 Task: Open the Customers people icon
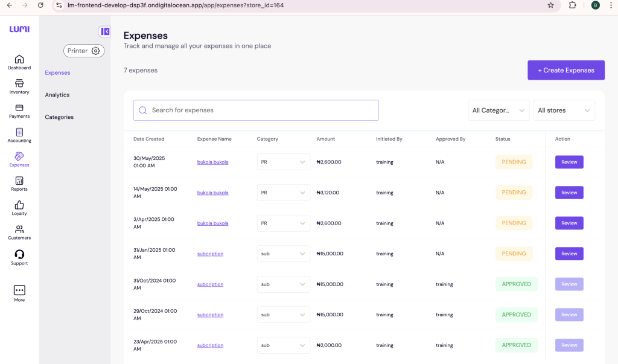point(19,229)
